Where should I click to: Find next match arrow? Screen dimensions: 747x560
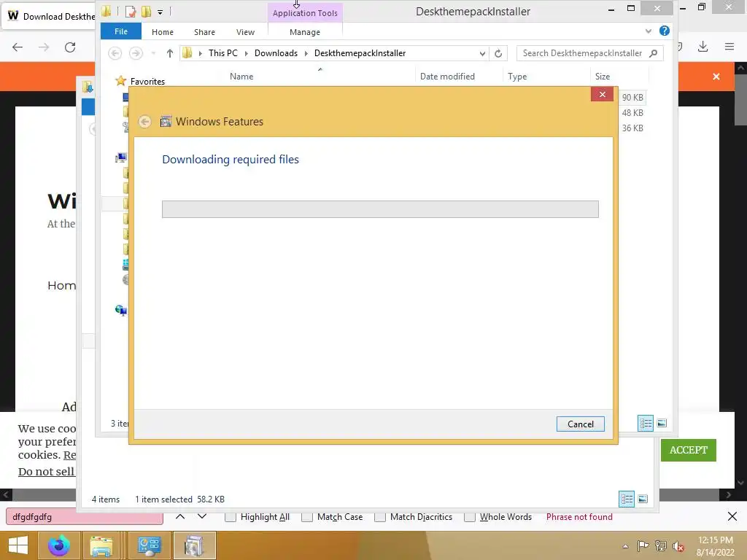pyautogui.click(x=202, y=517)
